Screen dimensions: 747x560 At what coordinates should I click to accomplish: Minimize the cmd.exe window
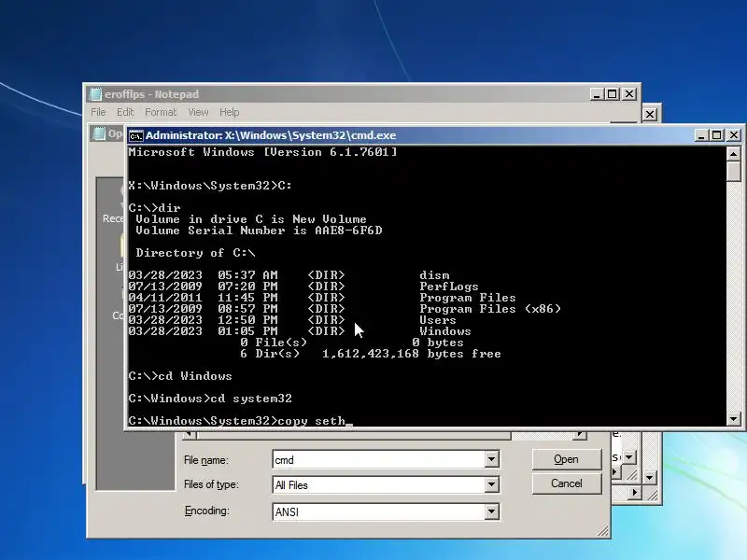point(700,135)
